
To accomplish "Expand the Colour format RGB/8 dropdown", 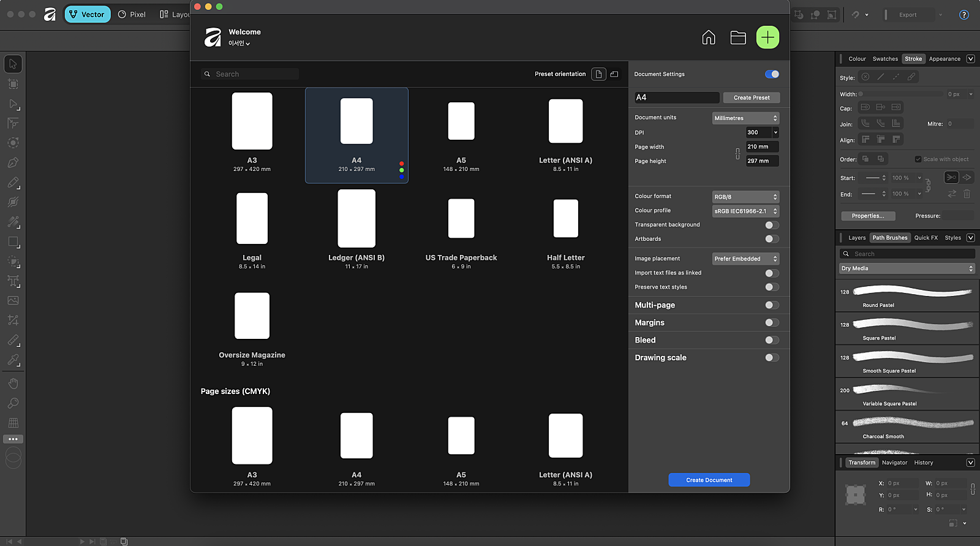I will 745,197.
